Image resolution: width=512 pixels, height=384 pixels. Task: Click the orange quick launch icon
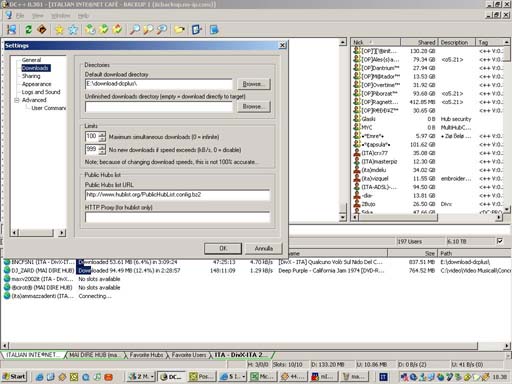click(x=109, y=377)
